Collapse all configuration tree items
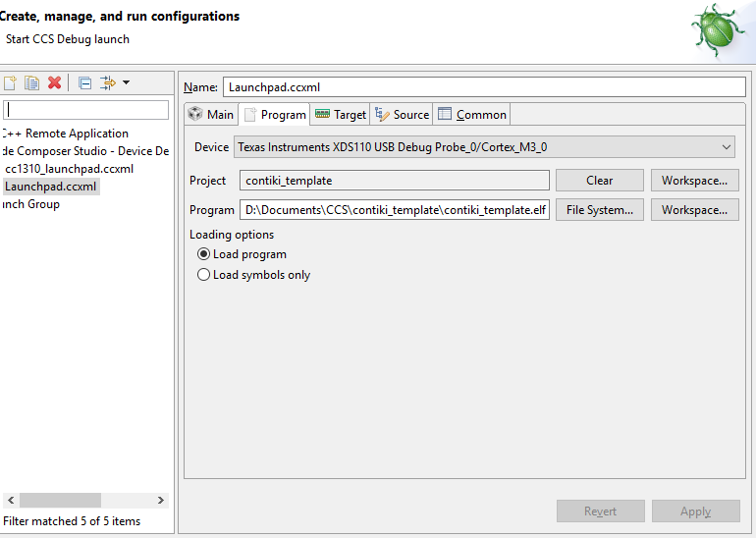The width and height of the screenshot is (756, 538). [x=84, y=83]
